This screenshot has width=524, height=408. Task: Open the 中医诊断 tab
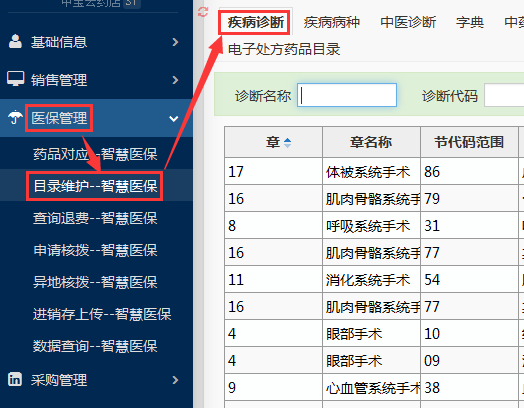tap(408, 22)
